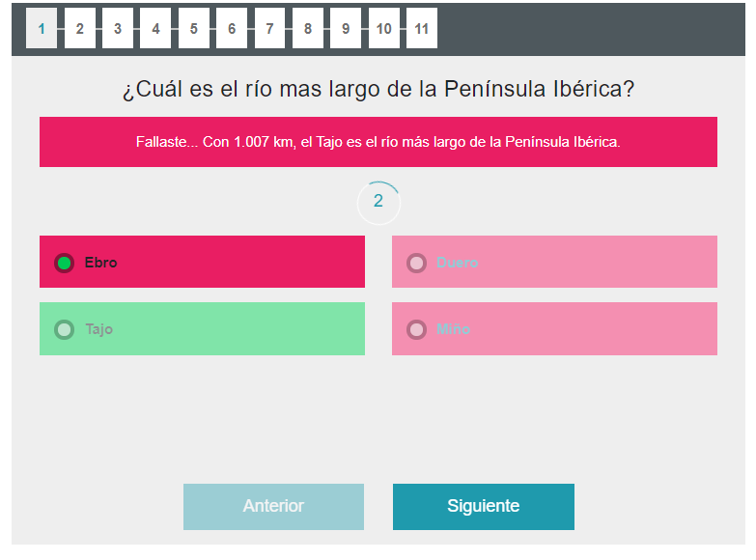Open question 3 in the navigator
The height and width of the screenshot is (560, 756).
(117, 28)
